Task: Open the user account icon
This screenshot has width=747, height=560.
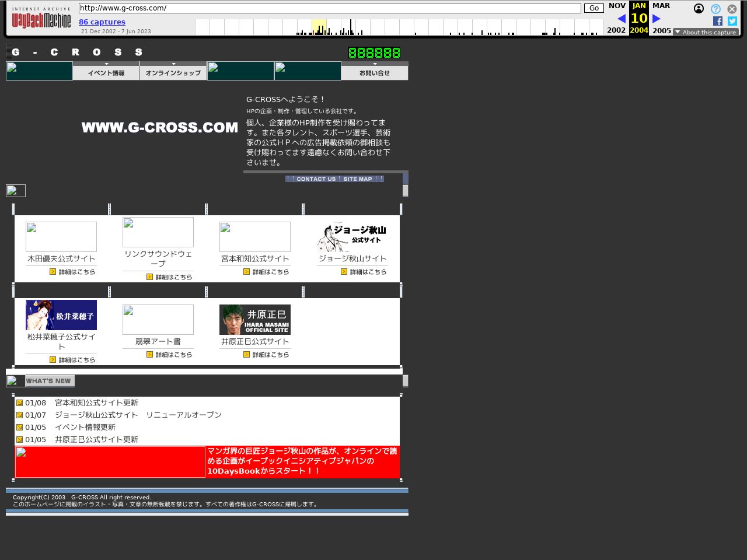Action: [x=699, y=9]
